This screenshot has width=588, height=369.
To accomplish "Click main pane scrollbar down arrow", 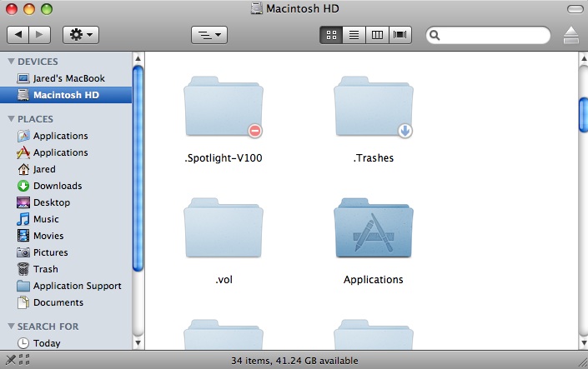I will coord(583,343).
